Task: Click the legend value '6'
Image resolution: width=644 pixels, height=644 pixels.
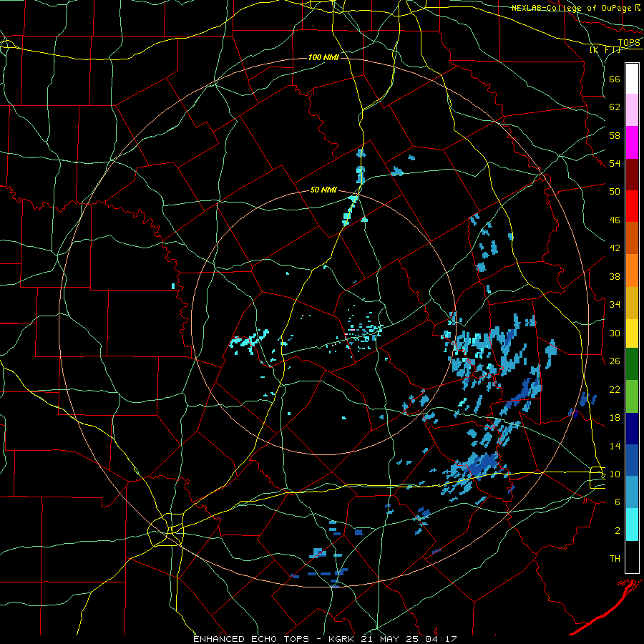Action: [618, 502]
